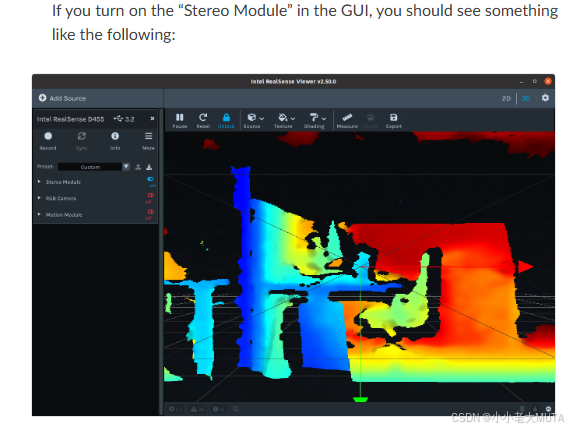Activate the Measure ruler tool
The height and width of the screenshot is (429, 571).
pyautogui.click(x=347, y=121)
